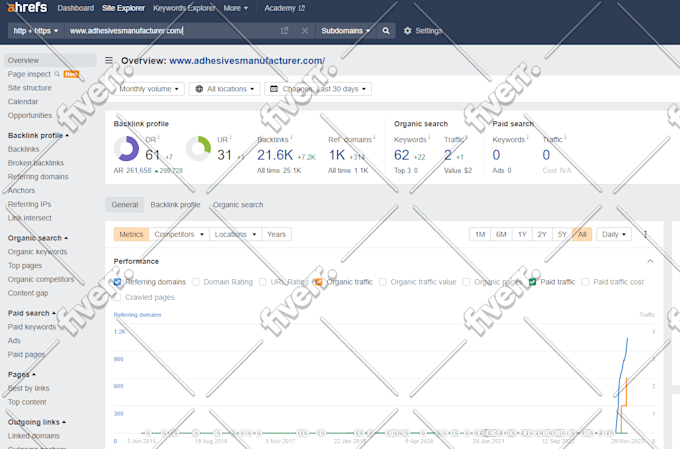Screen dimensions: 680x449
Task: Click the 1K referring domains value
Action: coord(337,155)
